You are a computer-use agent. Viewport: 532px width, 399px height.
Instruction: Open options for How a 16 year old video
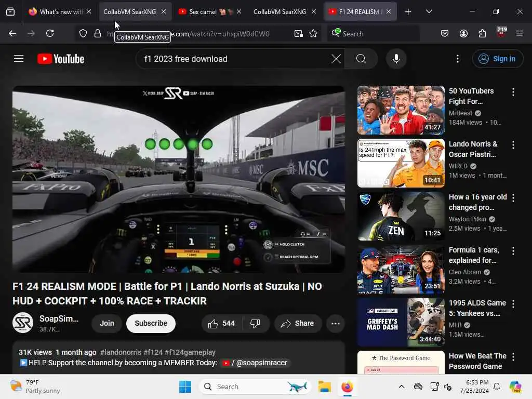513,198
